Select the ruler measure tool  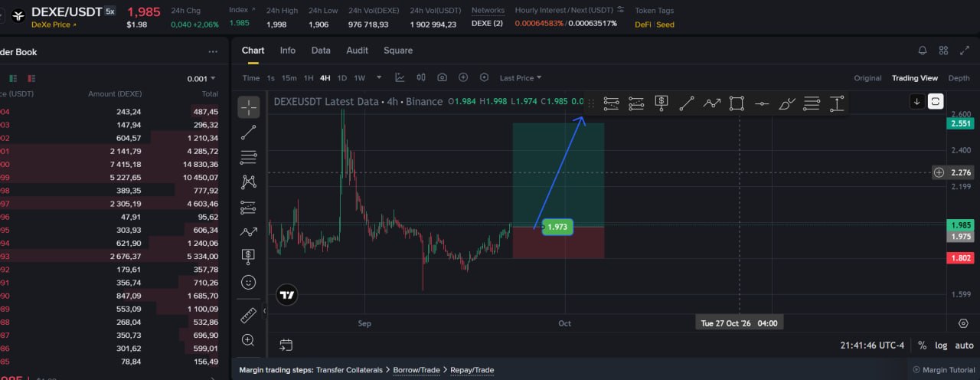(248, 315)
